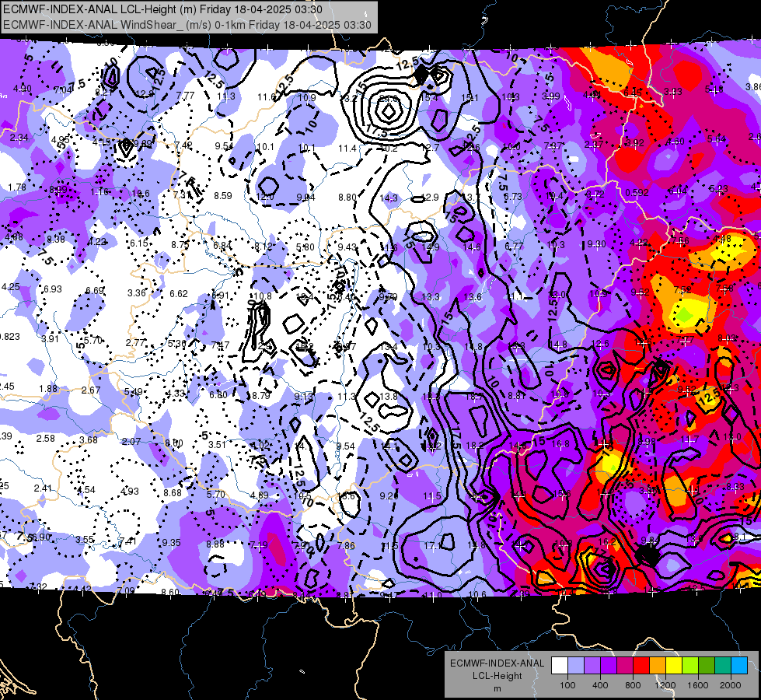The width and height of the screenshot is (761, 700).
Task: Click the red legend swatch
Action: pyautogui.click(x=641, y=666)
